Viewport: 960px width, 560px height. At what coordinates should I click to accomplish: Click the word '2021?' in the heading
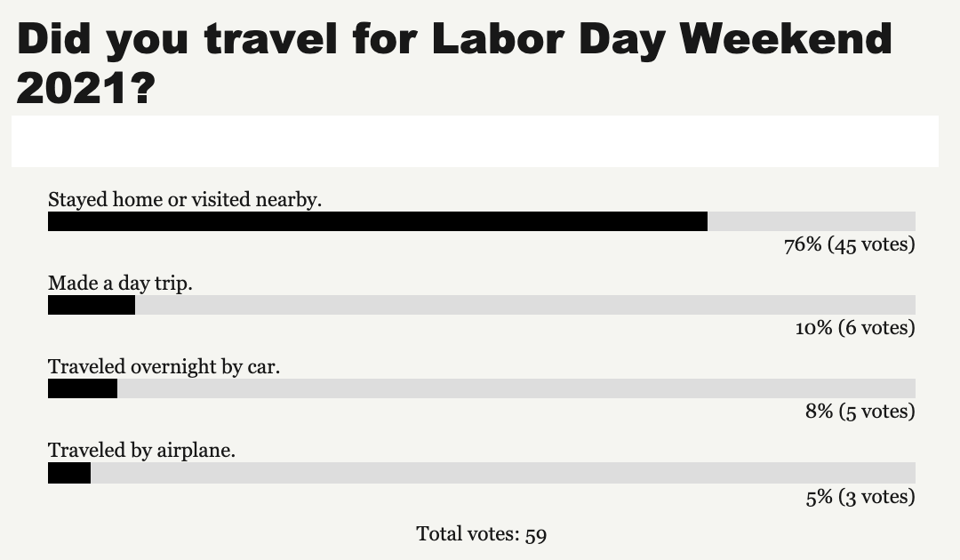[x=86, y=88]
